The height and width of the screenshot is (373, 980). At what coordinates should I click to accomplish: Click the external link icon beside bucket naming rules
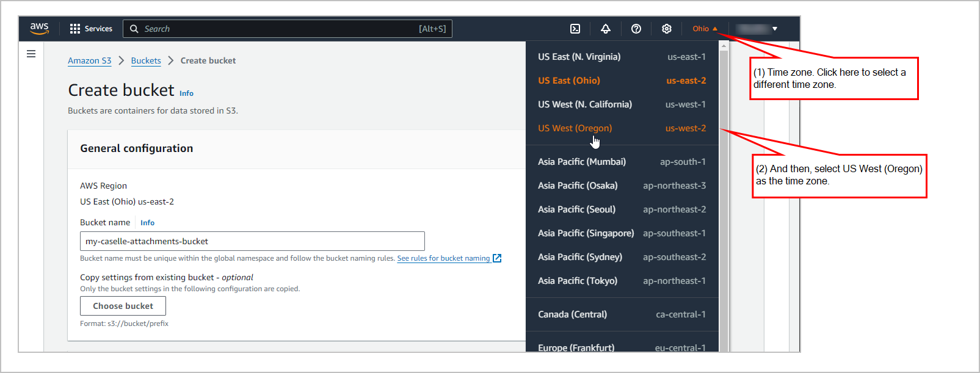tap(497, 258)
